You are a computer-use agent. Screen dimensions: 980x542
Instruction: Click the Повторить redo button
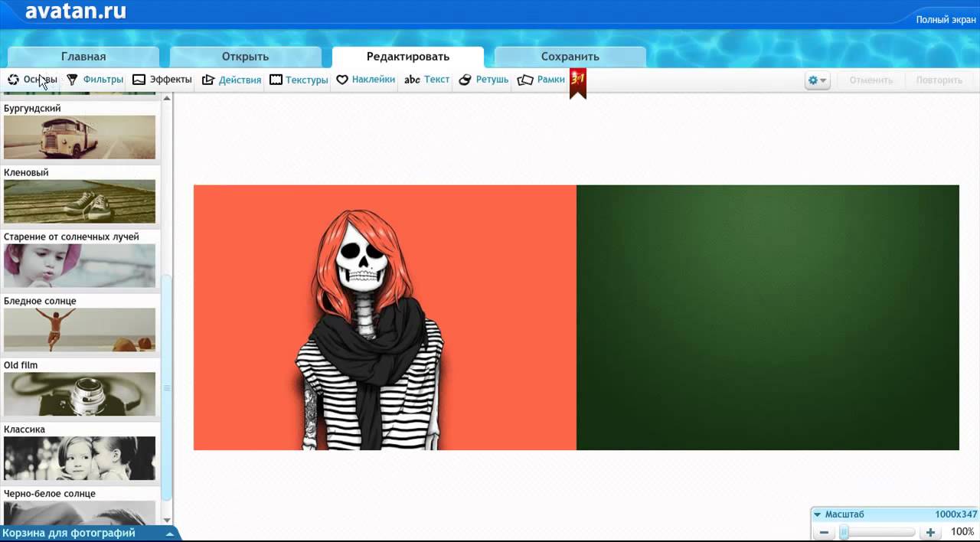(x=939, y=80)
